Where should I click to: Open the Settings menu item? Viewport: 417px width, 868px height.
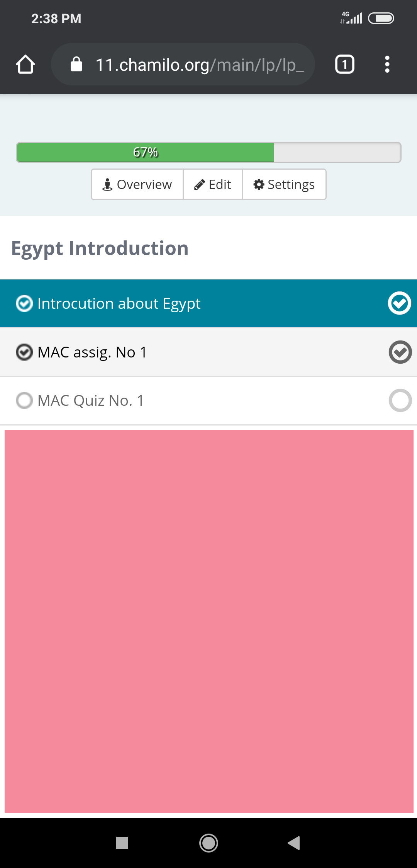pos(284,184)
